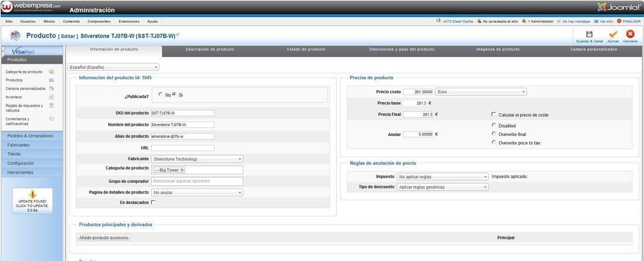The width and height of the screenshot is (644, 261).
Task: Collapse the sidebar with left-edge arrow
Action: click(2, 52)
